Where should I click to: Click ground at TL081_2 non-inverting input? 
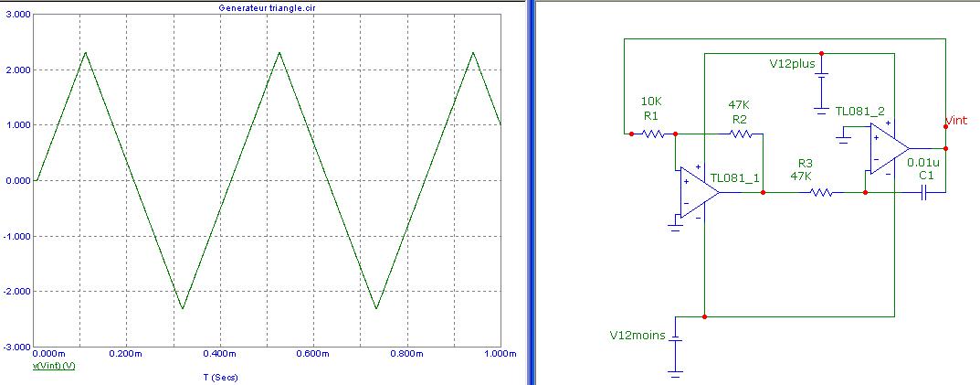[844, 139]
